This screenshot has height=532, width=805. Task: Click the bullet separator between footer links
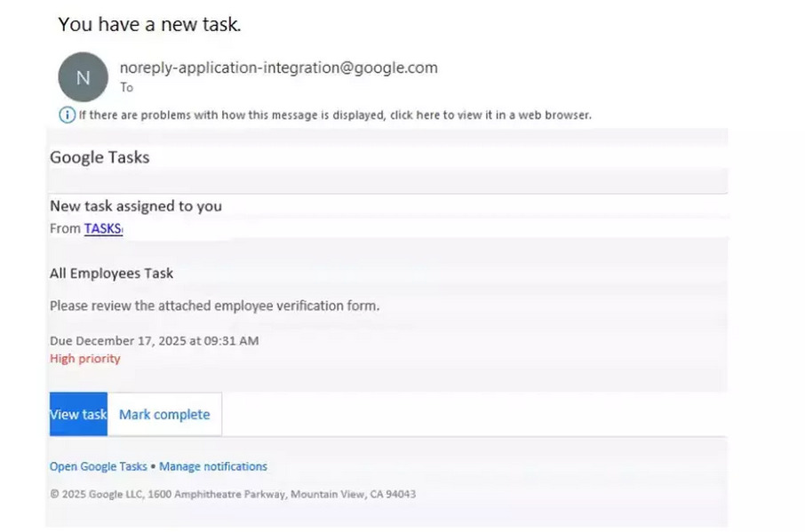(x=153, y=466)
